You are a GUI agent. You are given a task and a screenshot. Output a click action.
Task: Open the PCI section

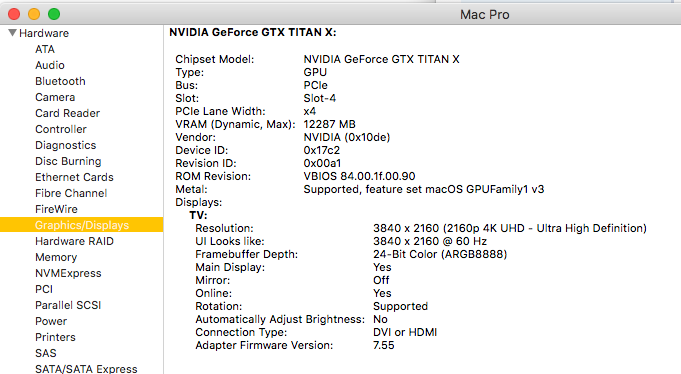tap(44, 289)
